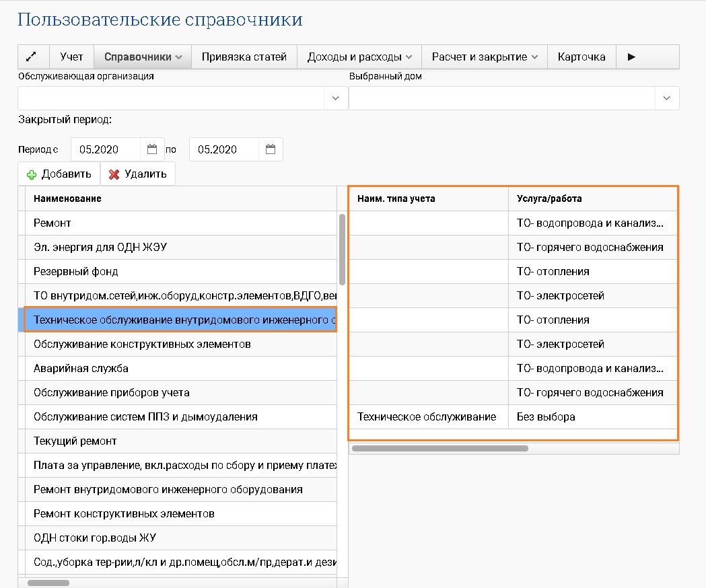Click the play arrow toolbar icon
Viewport: 706px width, 588px height.
(631, 57)
